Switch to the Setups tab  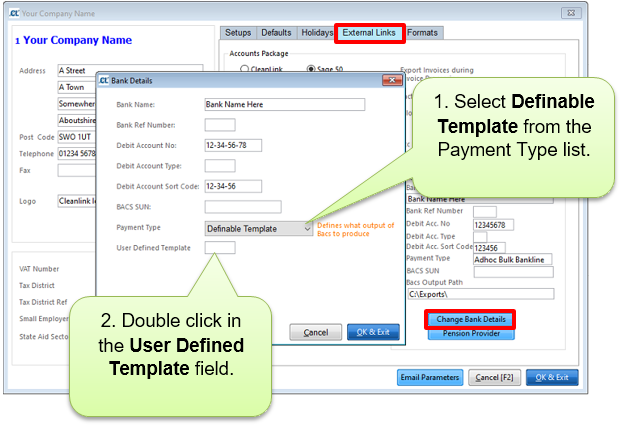pos(238,33)
